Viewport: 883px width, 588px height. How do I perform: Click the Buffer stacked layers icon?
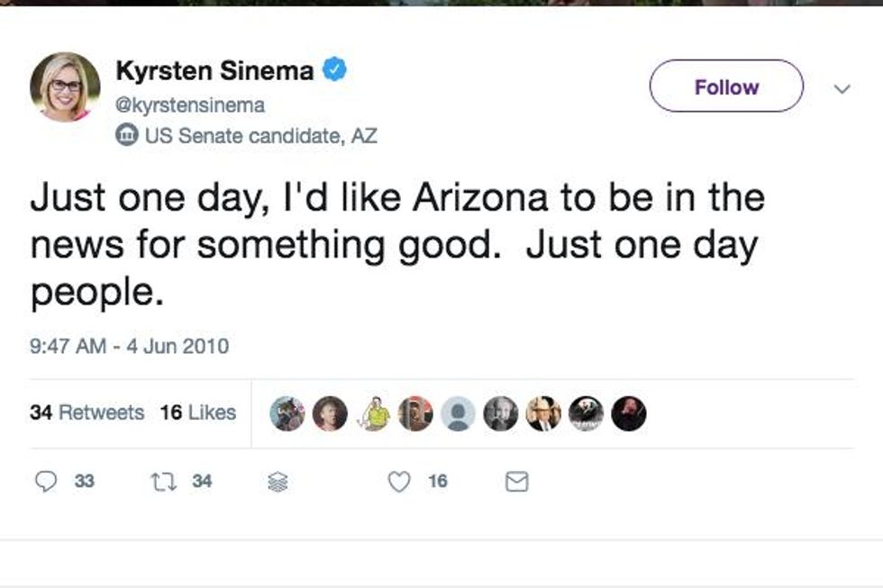(277, 484)
